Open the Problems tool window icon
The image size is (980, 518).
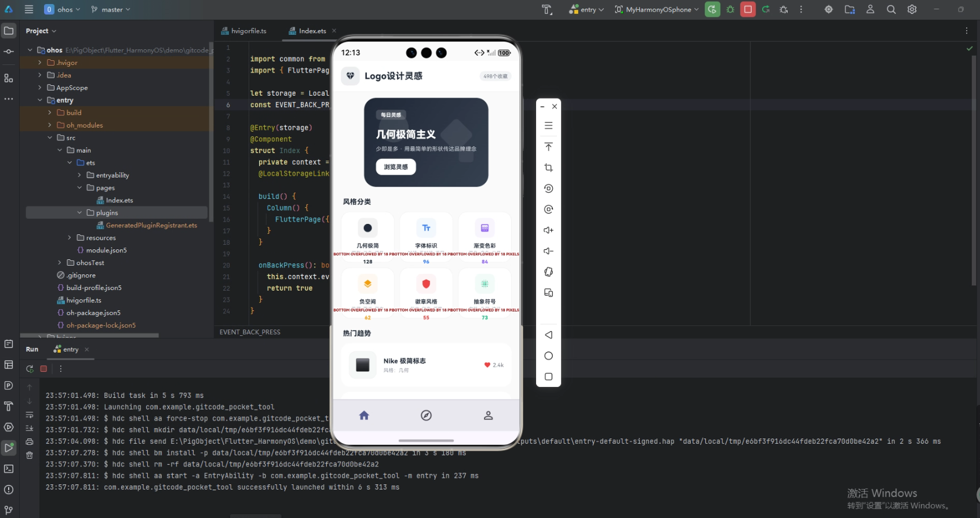(x=9, y=490)
